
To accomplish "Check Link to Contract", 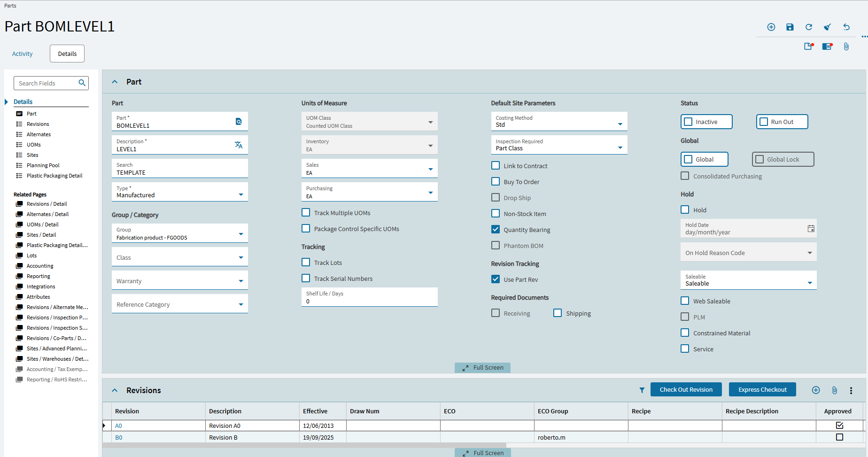I will (496, 166).
